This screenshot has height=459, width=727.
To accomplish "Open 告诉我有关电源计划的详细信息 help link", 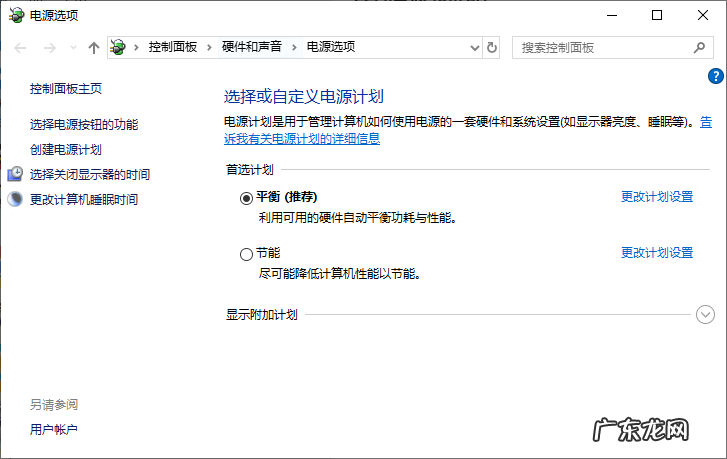I will pos(302,138).
